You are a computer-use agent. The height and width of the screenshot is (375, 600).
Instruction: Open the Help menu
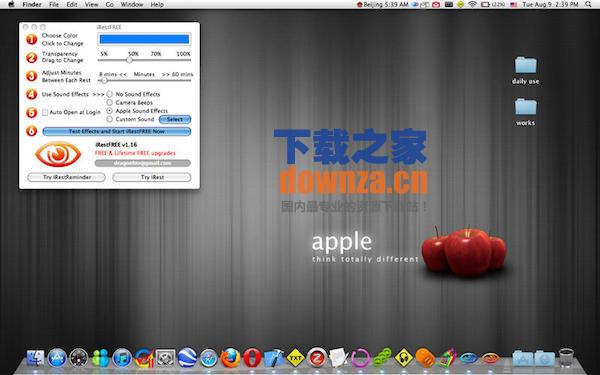pos(157,5)
